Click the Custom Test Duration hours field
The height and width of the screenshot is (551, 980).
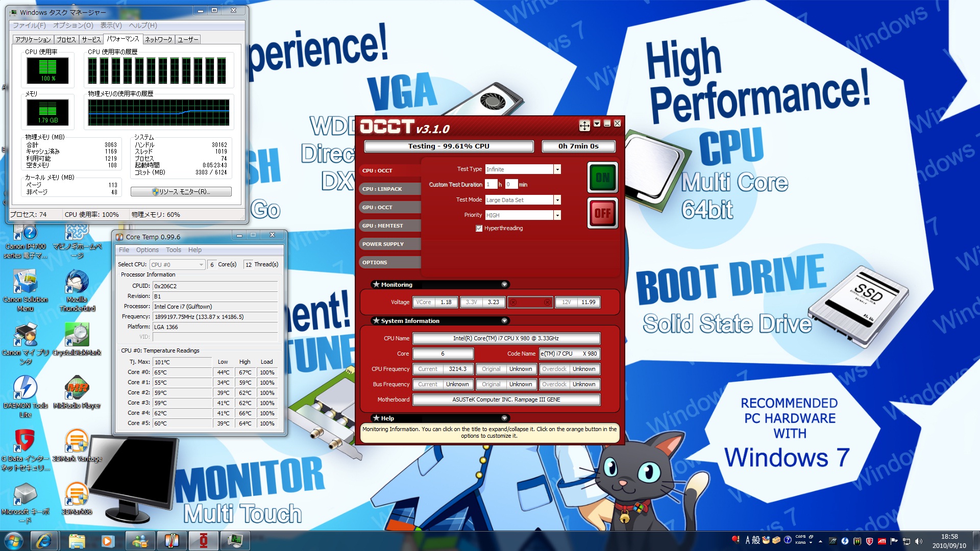[x=491, y=185]
